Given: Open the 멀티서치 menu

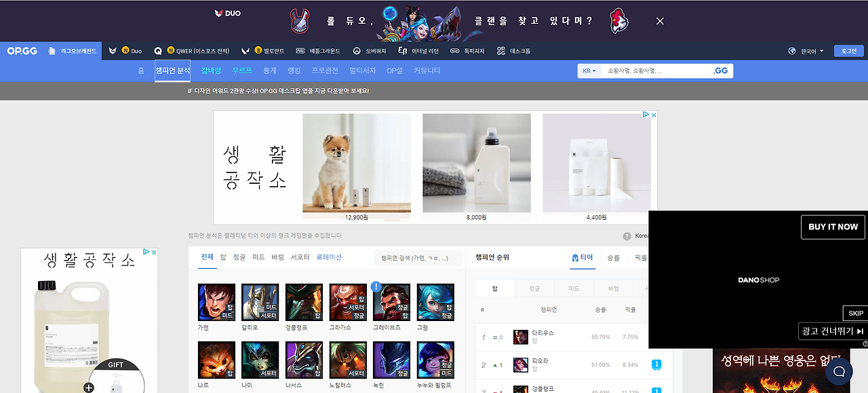Looking at the screenshot, I should pos(363,71).
